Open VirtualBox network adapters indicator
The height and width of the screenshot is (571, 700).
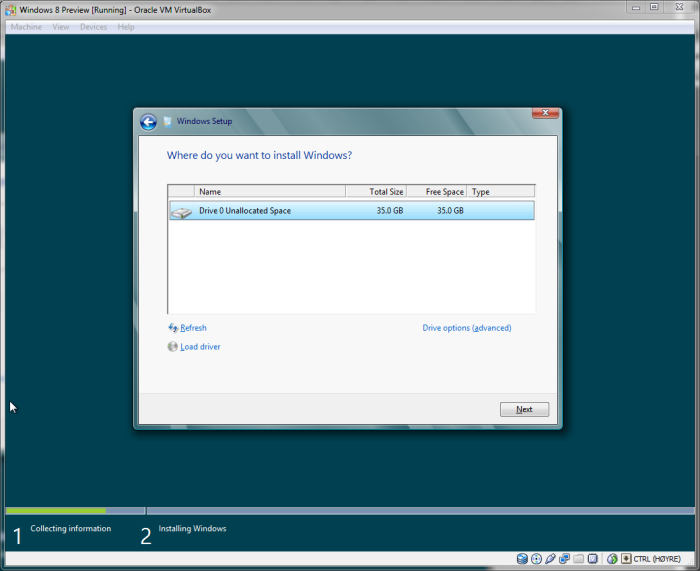point(564,558)
